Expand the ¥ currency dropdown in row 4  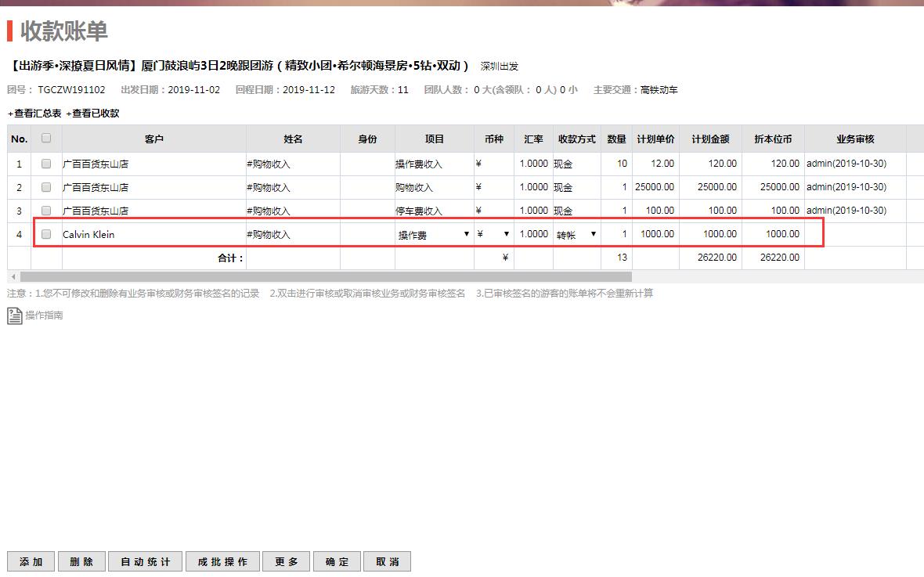pyautogui.click(x=493, y=234)
